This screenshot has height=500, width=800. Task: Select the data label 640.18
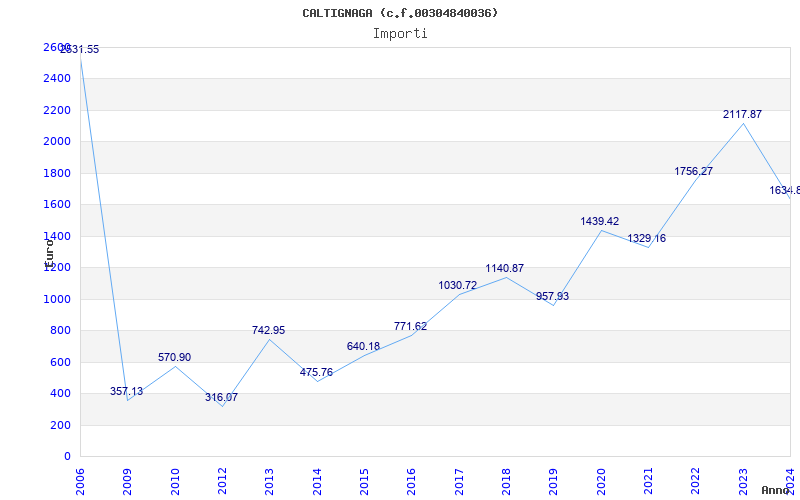coord(363,346)
